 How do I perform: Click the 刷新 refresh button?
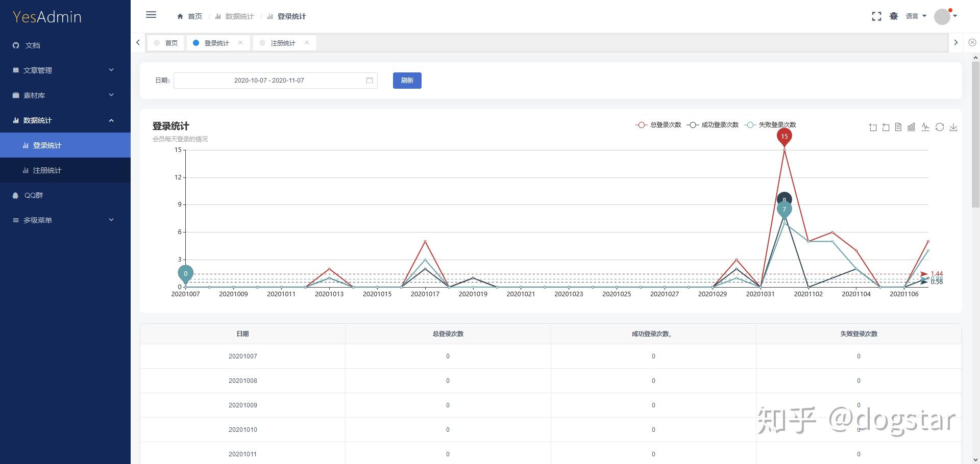(407, 81)
